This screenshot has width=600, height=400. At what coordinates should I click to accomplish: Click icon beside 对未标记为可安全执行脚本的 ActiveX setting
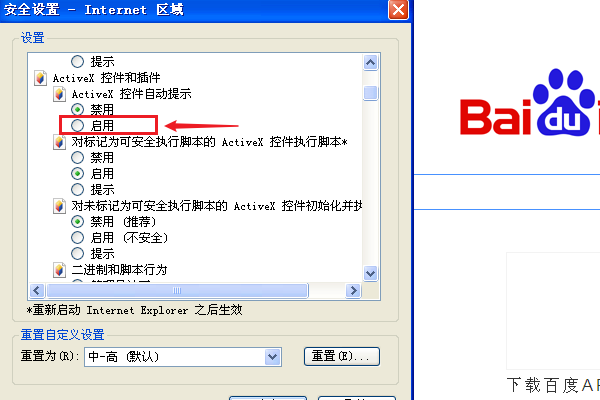59,206
